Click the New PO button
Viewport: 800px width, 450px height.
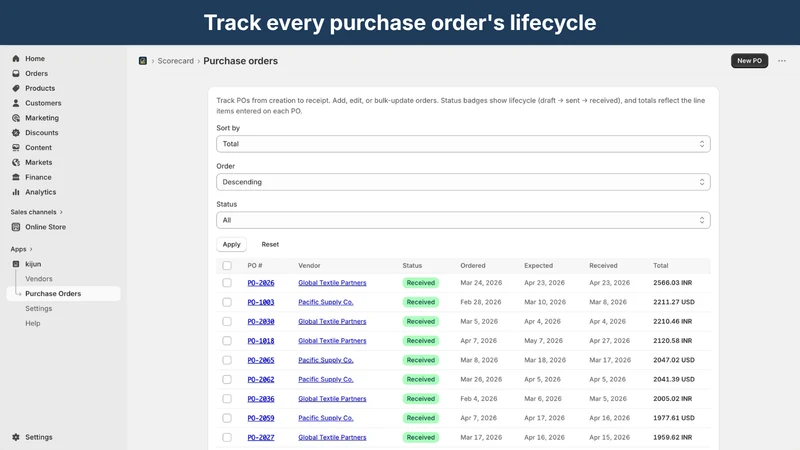point(749,61)
